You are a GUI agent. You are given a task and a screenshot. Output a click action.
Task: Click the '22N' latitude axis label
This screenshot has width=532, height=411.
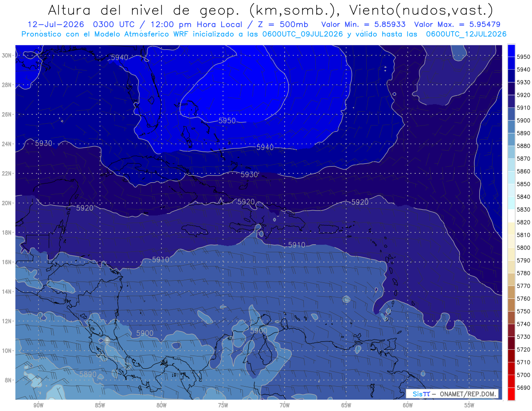[x=7, y=173]
